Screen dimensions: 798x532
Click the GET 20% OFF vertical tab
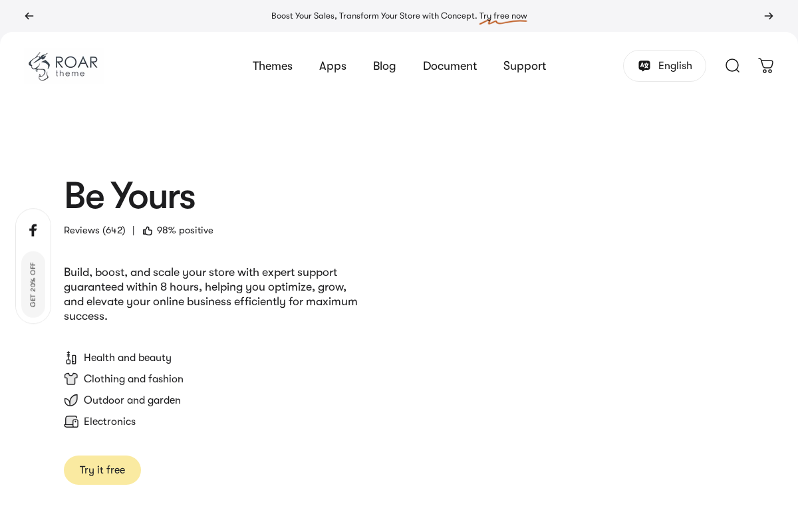(x=33, y=284)
